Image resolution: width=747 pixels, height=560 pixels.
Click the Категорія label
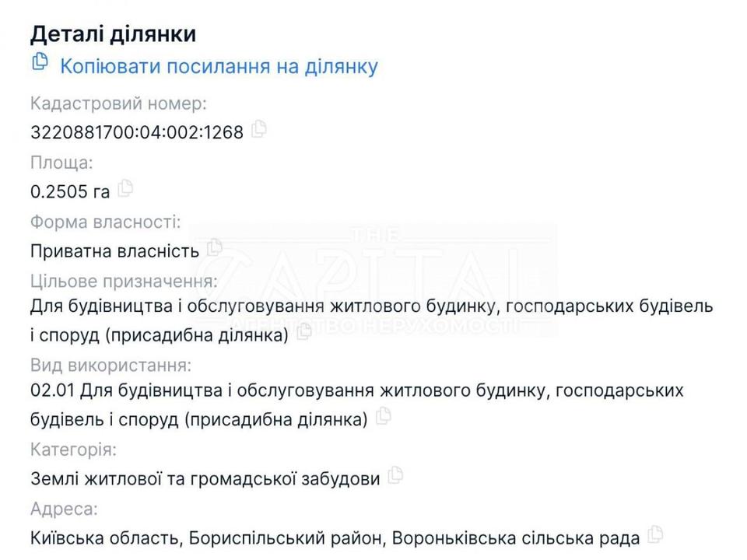point(73,450)
